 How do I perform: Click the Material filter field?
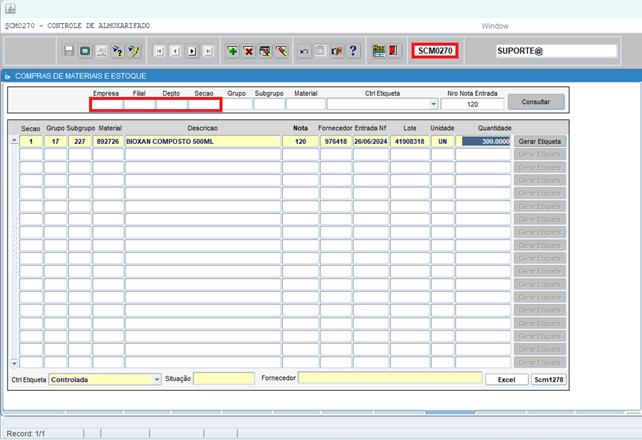click(306, 104)
